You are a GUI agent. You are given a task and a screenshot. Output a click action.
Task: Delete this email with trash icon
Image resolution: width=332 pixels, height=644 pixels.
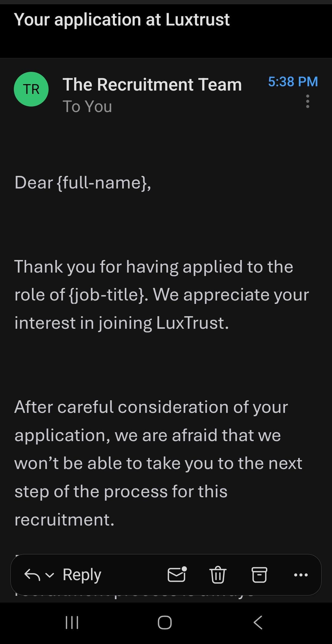pyautogui.click(x=218, y=574)
